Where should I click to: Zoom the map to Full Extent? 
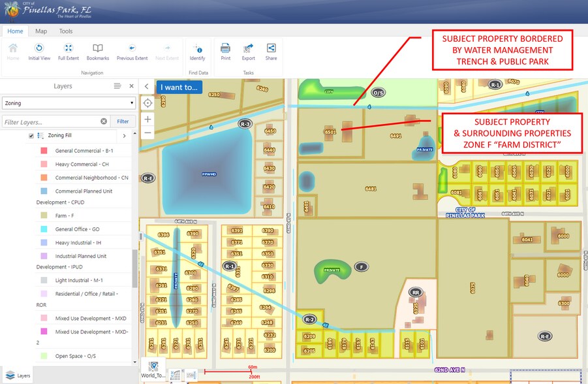click(x=69, y=52)
